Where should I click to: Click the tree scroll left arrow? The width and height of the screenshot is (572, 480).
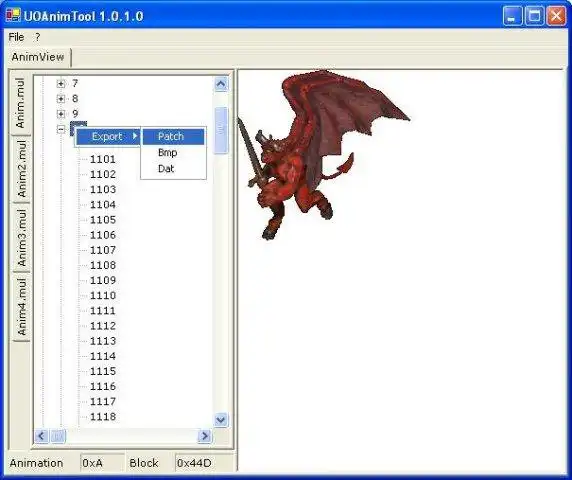41,436
